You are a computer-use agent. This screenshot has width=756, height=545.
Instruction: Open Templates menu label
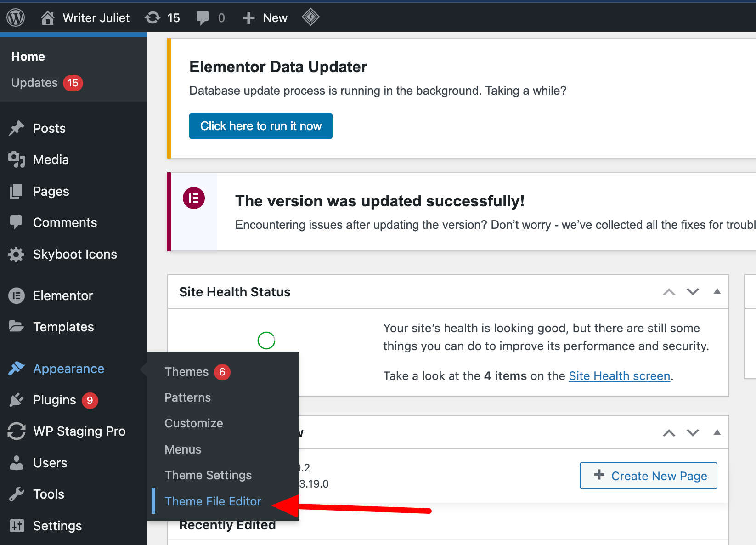(x=63, y=327)
